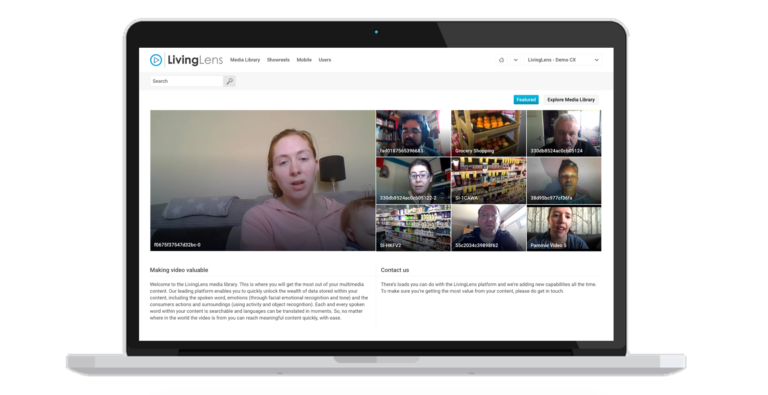768x395 pixels.
Task: Open the Pammie Video 5 thumbnail
Action: [564, 228]
